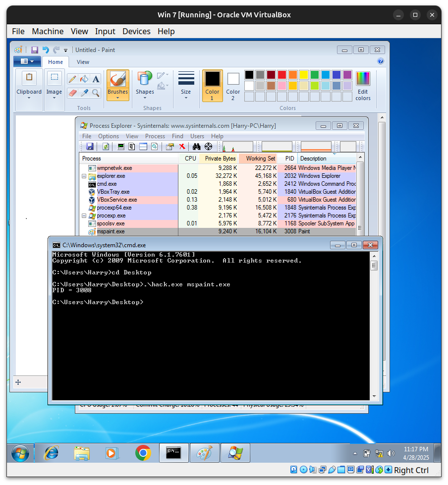Undo the last action in Paint
Image resolution: width=448 pixels, height=485 pixels.
pos(46,50)
